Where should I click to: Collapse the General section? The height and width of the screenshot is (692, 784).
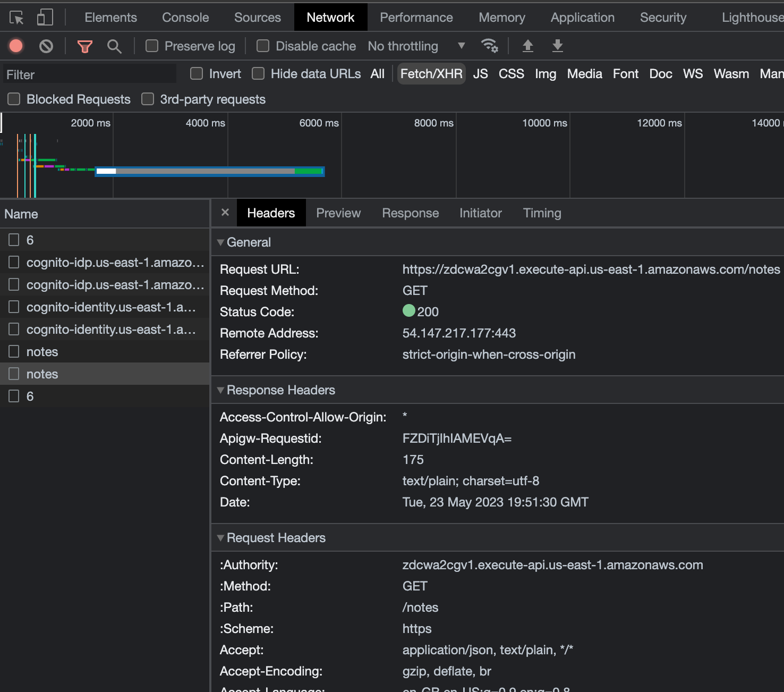pyautogui.click(x=221, y=242)
